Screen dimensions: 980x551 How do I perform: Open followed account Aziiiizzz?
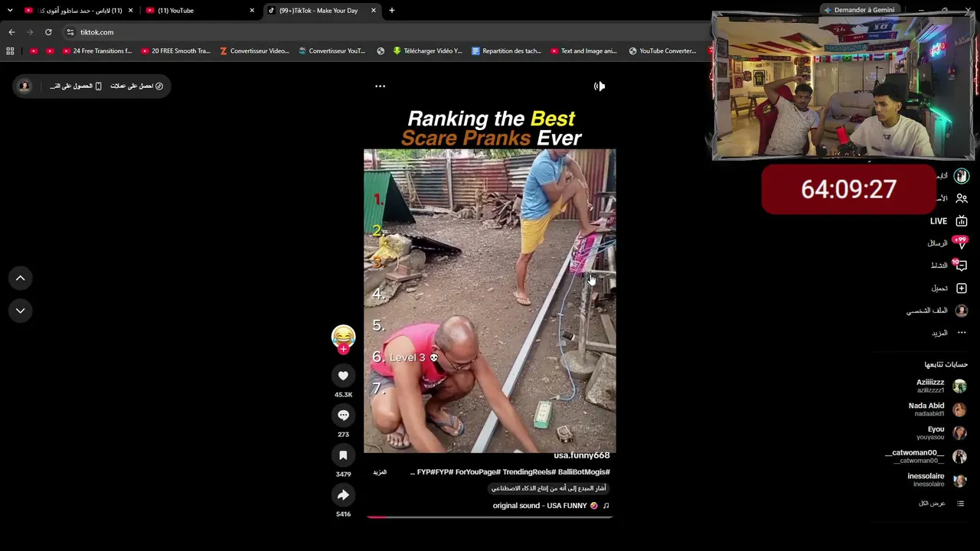click(x=942, y=386)
